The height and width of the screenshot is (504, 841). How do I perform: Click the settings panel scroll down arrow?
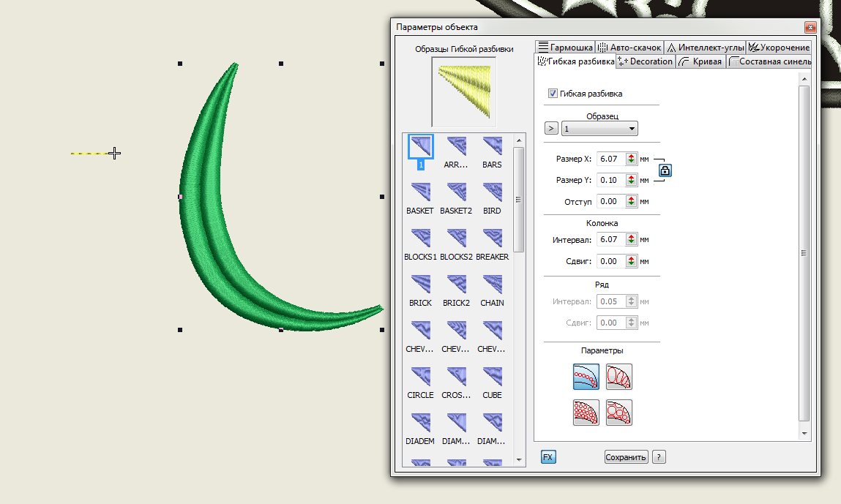point(804,433)
